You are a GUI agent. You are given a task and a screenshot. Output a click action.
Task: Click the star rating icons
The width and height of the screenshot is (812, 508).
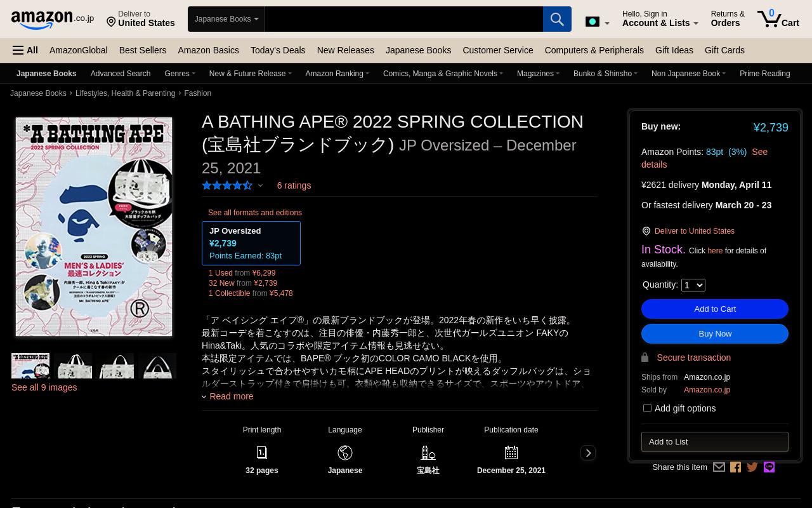227,185
